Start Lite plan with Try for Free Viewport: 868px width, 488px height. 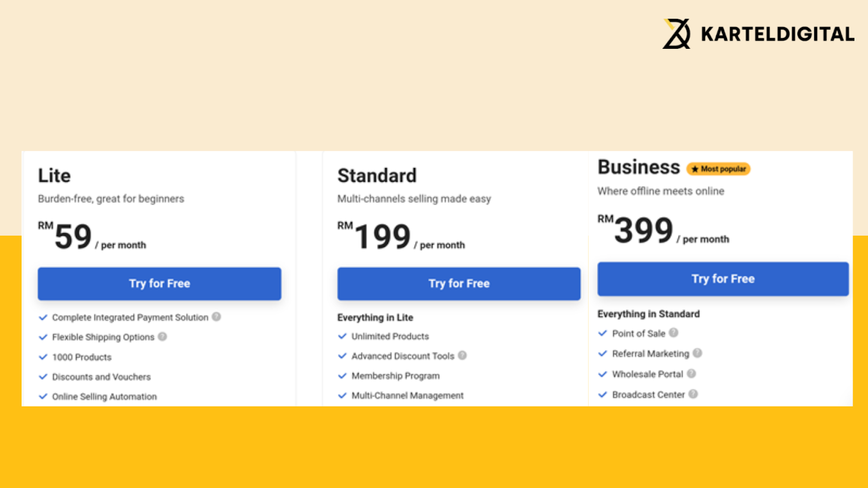point(159,284)
